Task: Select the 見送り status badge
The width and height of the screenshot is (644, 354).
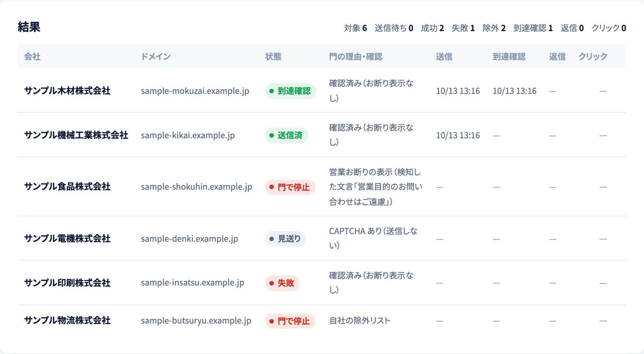Action: coord(285,239)
